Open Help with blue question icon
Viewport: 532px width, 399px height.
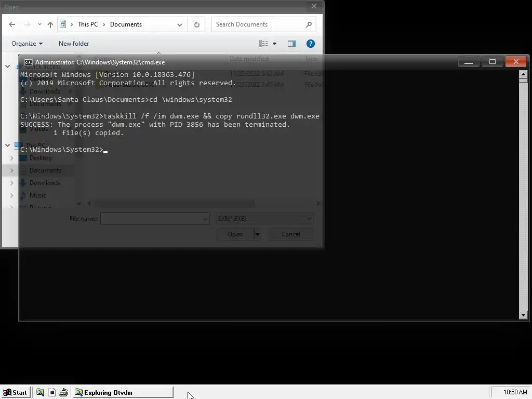311,44
